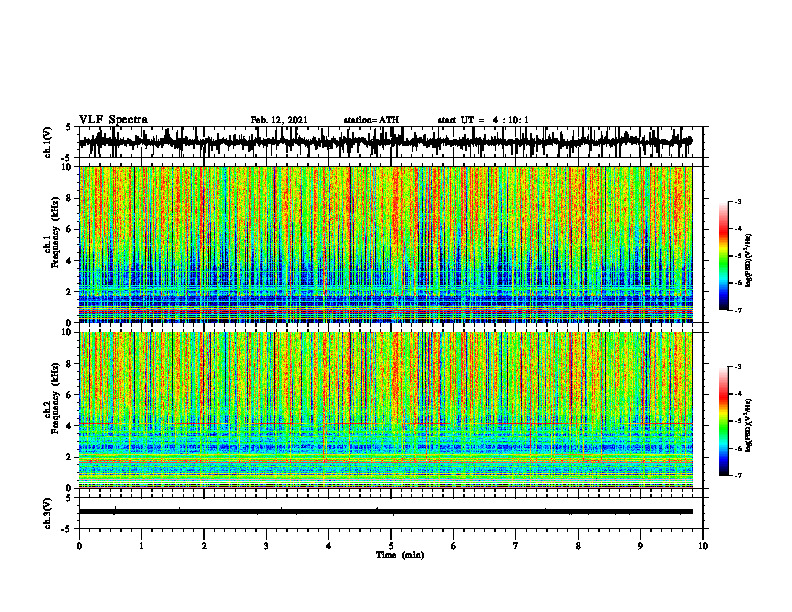Click the "Time (min)" axis label

tap(400, 555)
